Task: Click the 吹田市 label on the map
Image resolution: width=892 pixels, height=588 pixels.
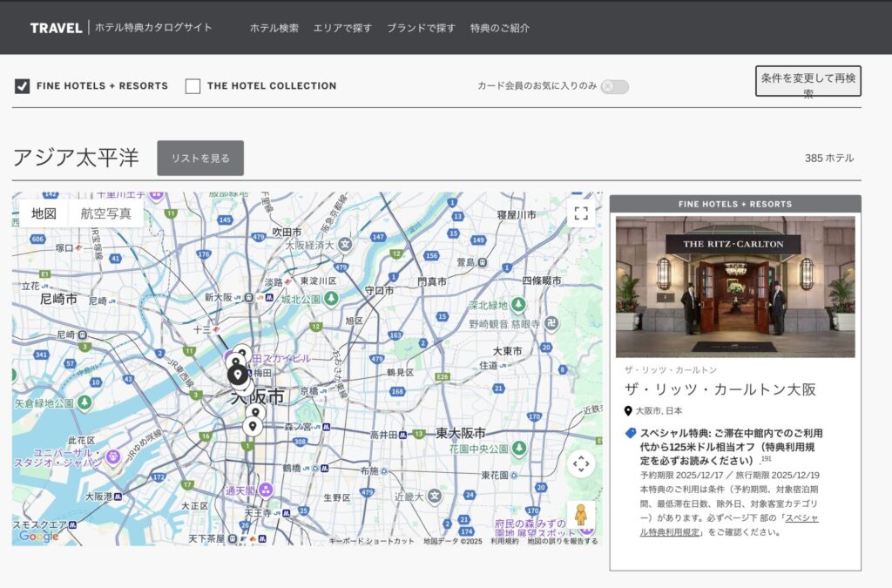Action: pos(287,232)
